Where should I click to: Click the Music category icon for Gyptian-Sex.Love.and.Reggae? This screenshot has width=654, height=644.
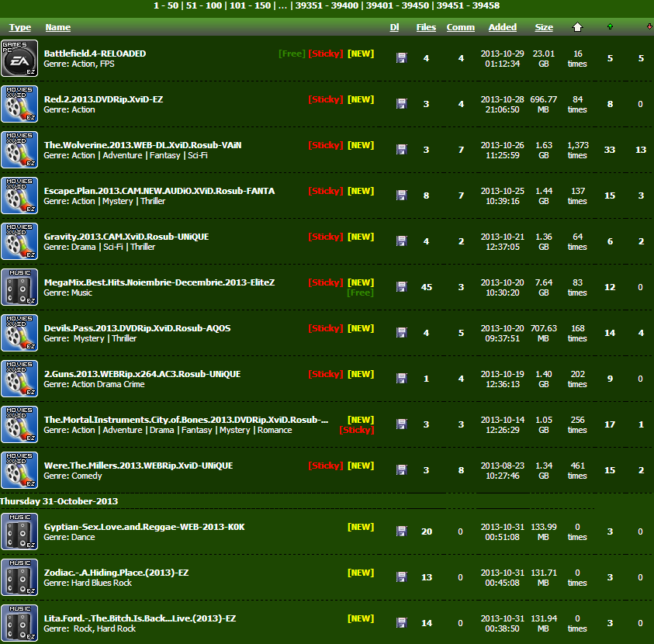click(19, 531)
